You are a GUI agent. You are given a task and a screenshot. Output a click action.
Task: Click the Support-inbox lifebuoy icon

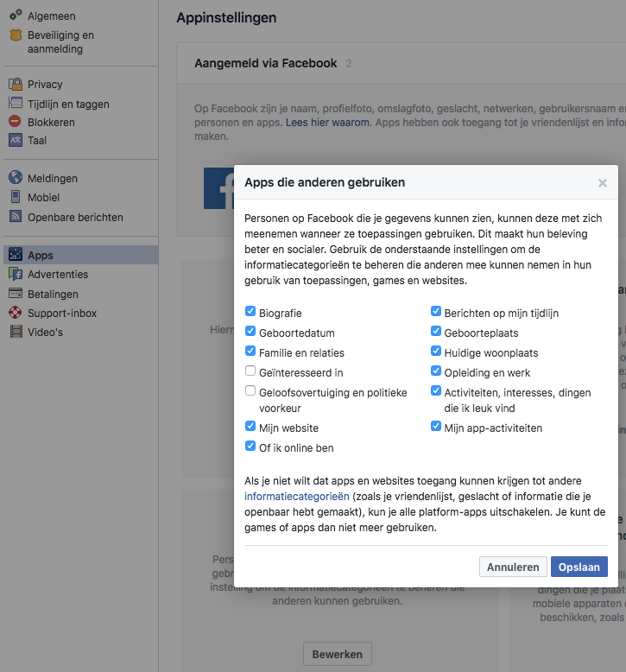click(x=16, y=314)
